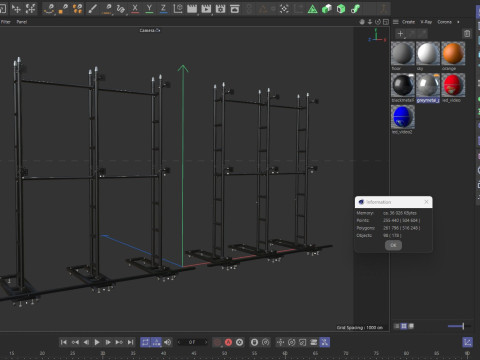Click the highlighted point-level animation icon
480x360 pixels.
click(x=324, y=342)
